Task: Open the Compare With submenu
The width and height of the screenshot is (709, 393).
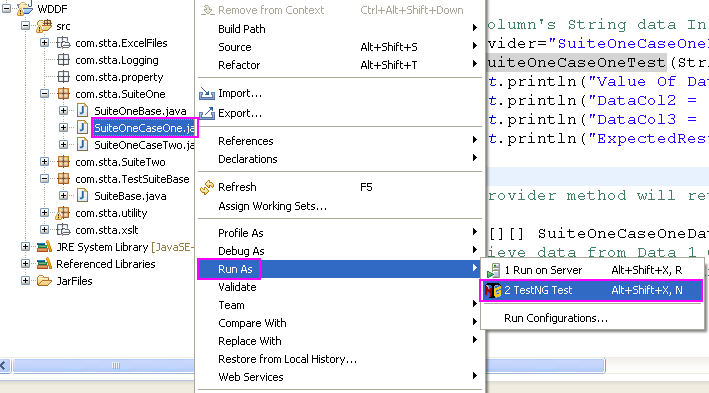Action: [340, 323]
